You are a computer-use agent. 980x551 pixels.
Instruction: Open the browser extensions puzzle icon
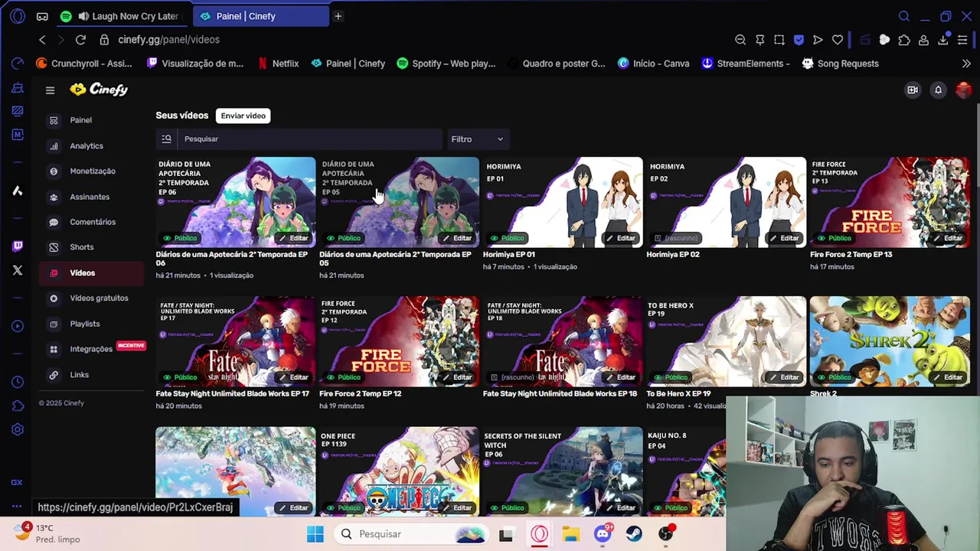(x=904, y=40)
